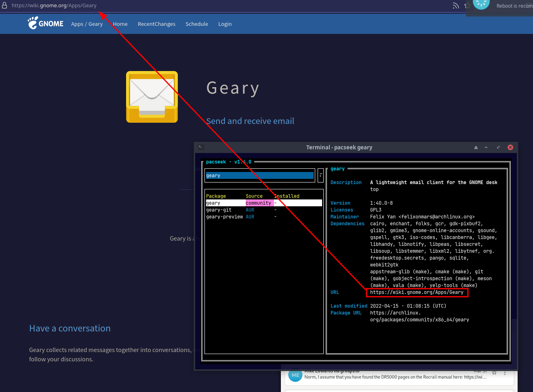The width and height of the screenshot is (533, 392).
Task: Click the pacseek settings dots next to search
Action: pyautogui.click(x=320, y=175)
